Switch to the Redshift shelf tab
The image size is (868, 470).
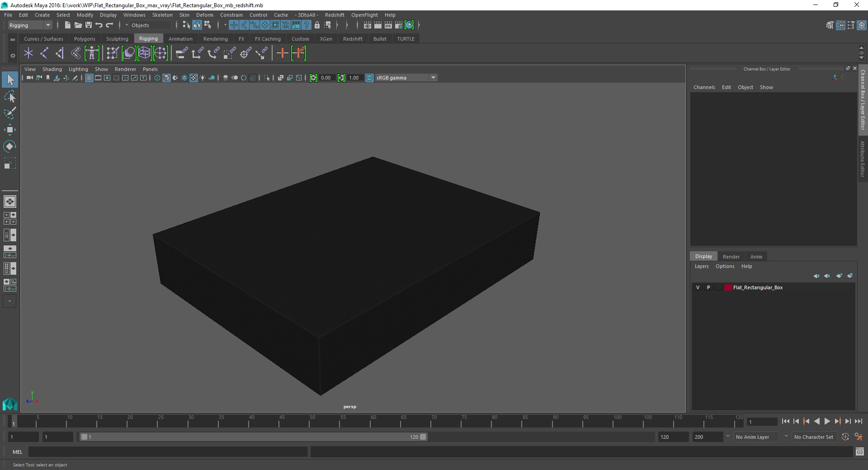353,39
